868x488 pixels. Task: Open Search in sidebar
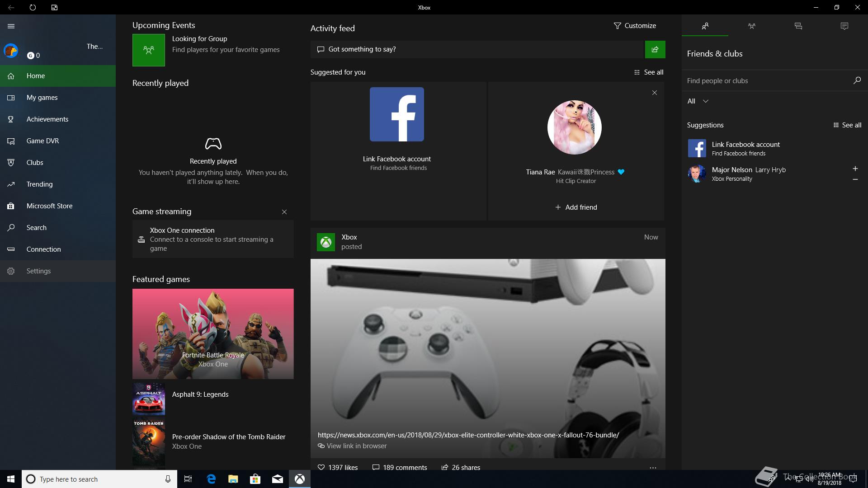click(58, 228)
